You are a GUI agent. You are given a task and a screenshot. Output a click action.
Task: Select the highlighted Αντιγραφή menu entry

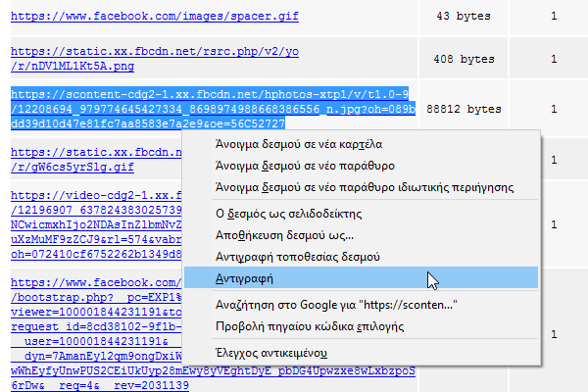tap(361, 278)
